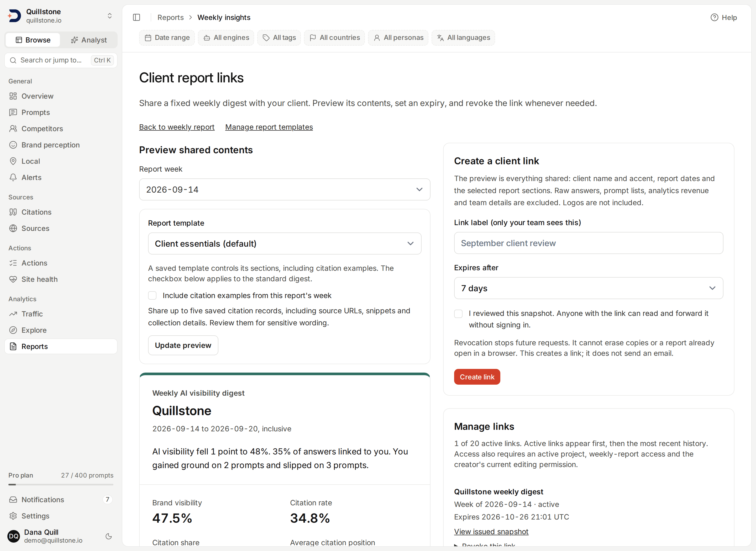Click the Sources globe icon
This screenshot has height=551, width=756.
(x=13, y=229)
